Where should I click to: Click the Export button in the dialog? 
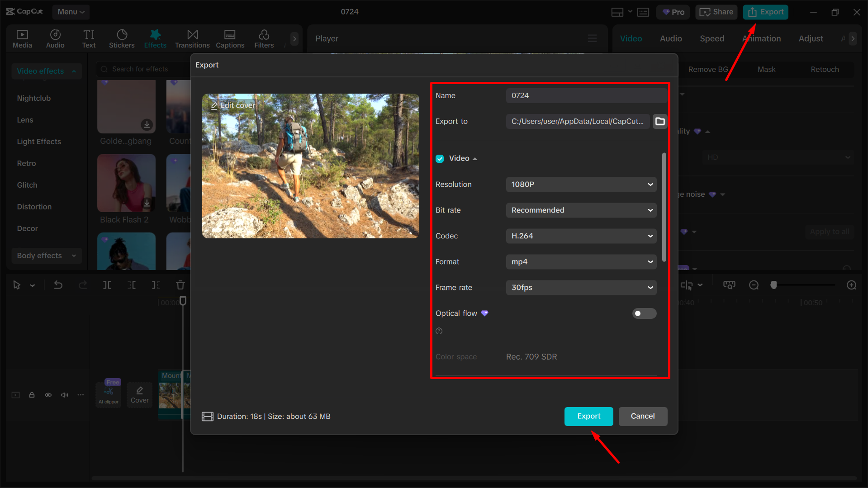point(588,416)
